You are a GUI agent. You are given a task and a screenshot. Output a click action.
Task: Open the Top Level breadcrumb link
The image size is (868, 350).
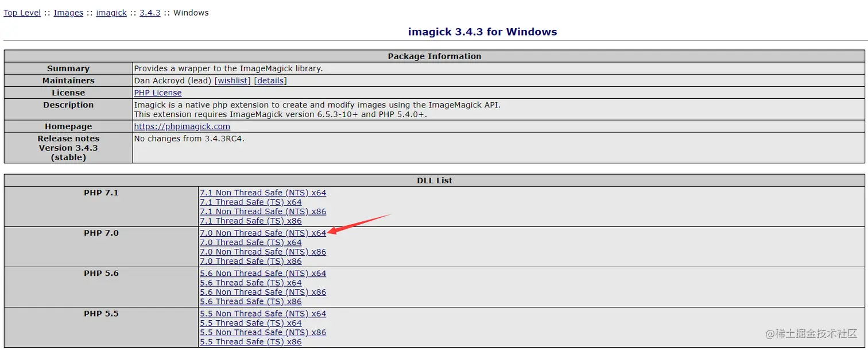pos(22,13)
